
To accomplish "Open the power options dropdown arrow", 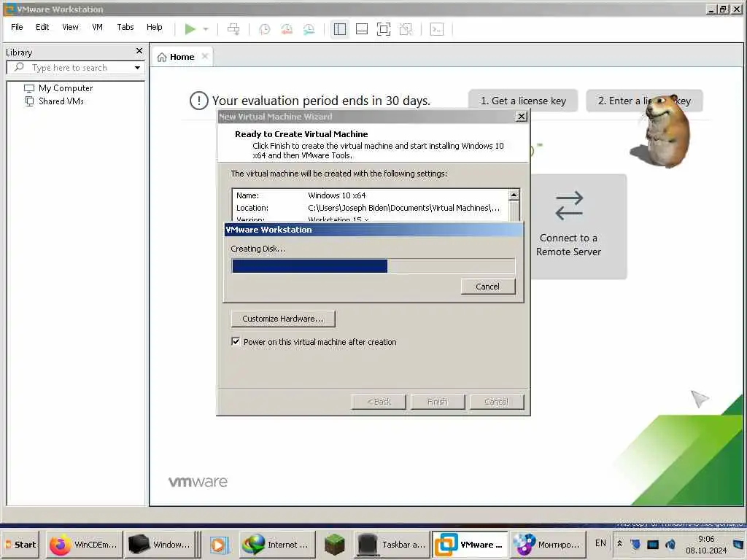I will click(206, 29).
